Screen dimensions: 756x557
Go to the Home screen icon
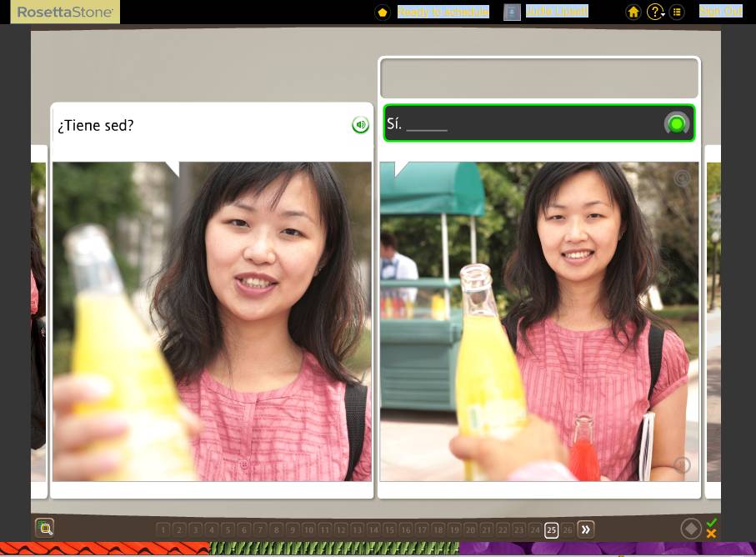[633, 12]
